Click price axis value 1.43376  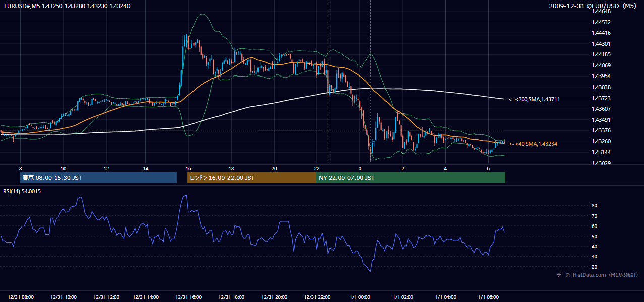(x=601, y=130)
